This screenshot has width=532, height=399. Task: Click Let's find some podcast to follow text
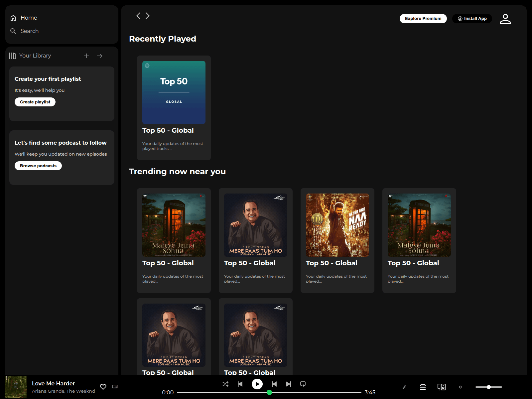[61, 143]
